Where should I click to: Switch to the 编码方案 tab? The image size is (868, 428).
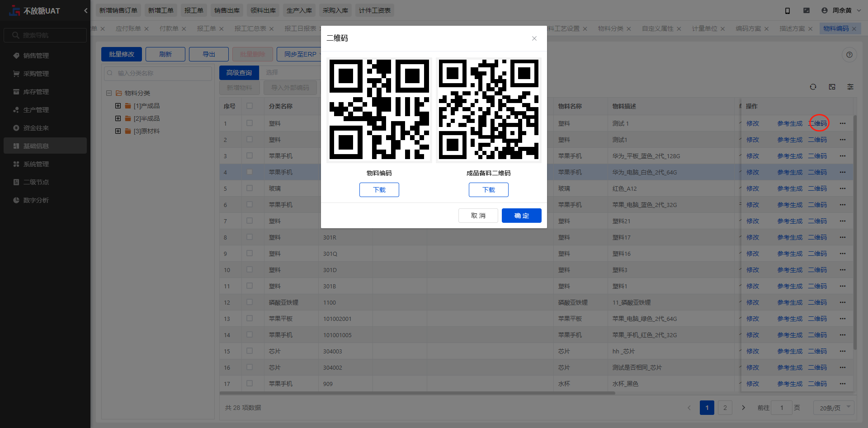[748, 28]
